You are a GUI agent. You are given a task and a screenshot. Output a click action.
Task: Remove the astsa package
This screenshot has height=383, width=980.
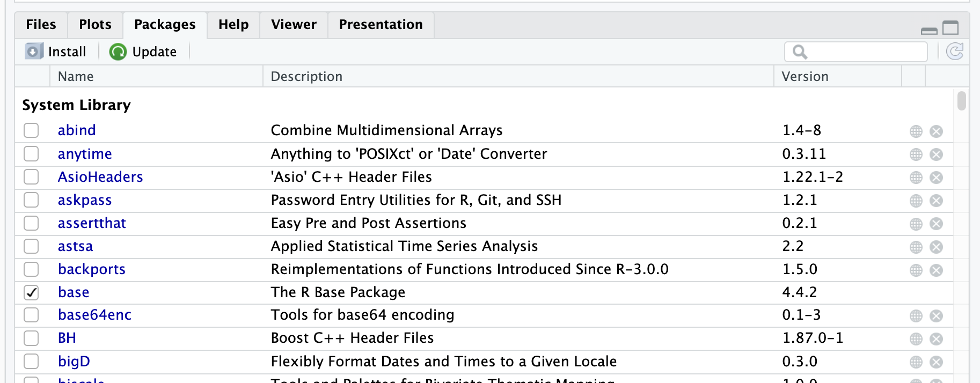[x=936, y=247]
